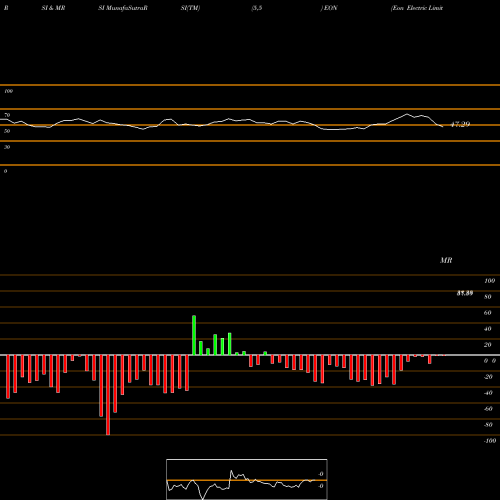Click the RSI axis label 70
Viewport: 500px width, 500px height.
7,115
